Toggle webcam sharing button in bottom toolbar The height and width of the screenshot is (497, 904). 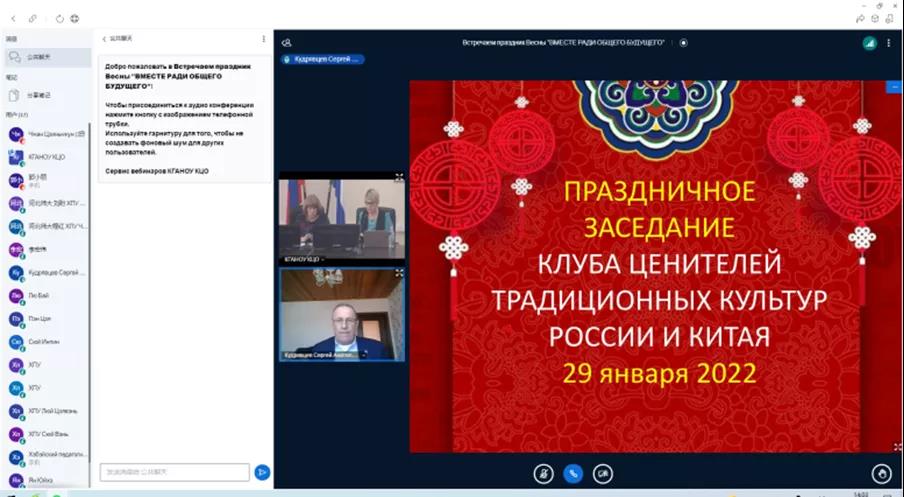click(603, 473)
